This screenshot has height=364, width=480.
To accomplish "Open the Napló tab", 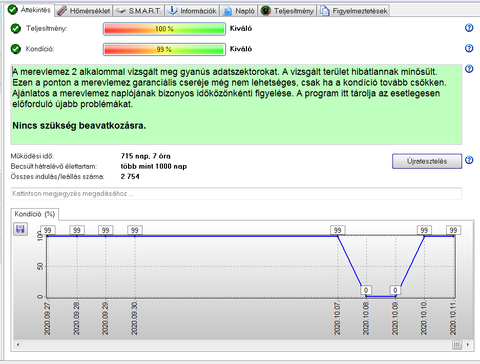I will tap(239, 11).
